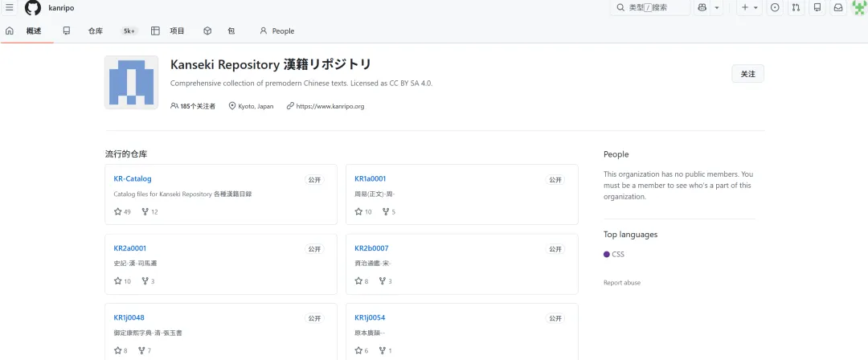This screenshot has height=360, width=868.
Task: Open the repositories icon in header
Action: click(x=817, y=8)
